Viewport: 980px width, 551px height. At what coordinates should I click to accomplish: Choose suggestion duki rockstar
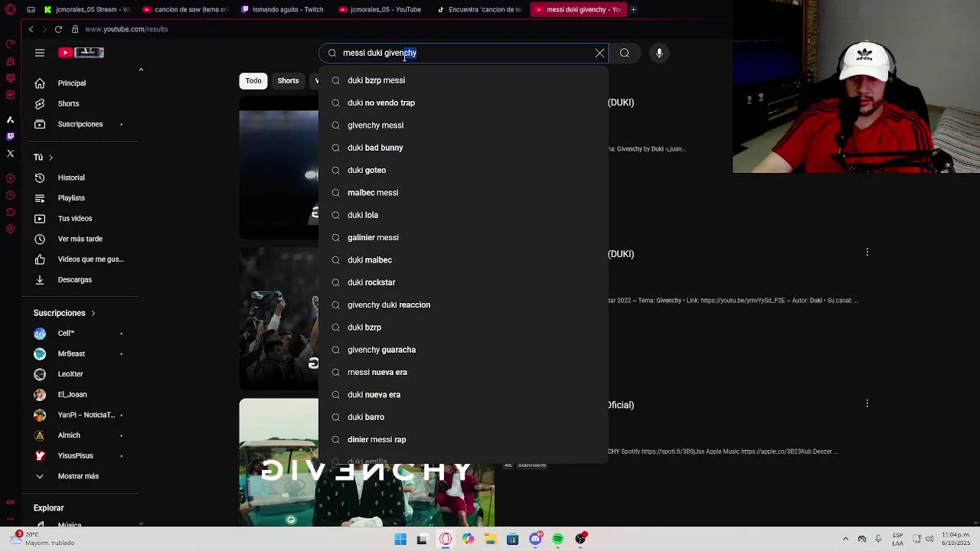click(464, 282)
